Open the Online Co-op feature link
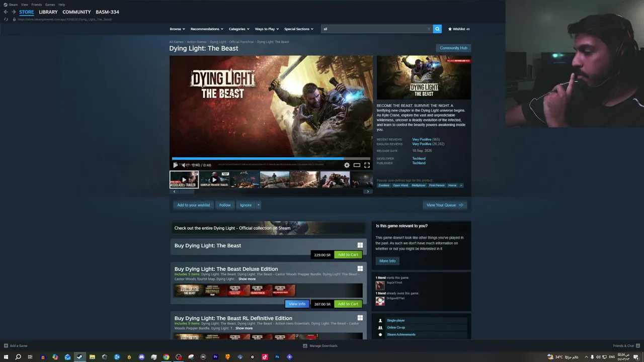Viewport: 644px width, 362px height. (x=396, y=327)
